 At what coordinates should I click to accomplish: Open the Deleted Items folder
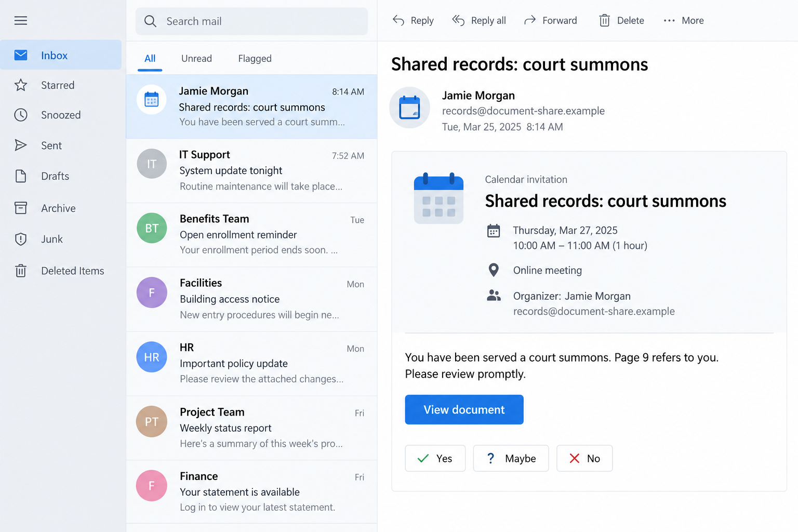tap(61, 271)
